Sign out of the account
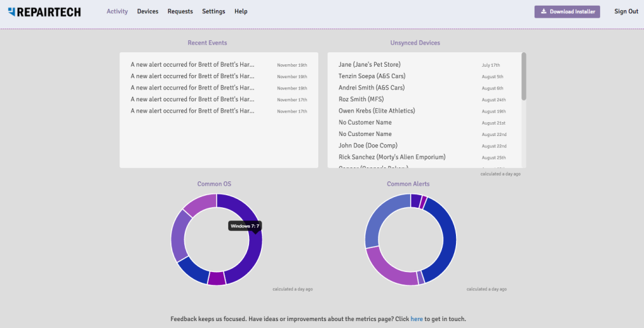644x328 pixels. pos(626,11)
